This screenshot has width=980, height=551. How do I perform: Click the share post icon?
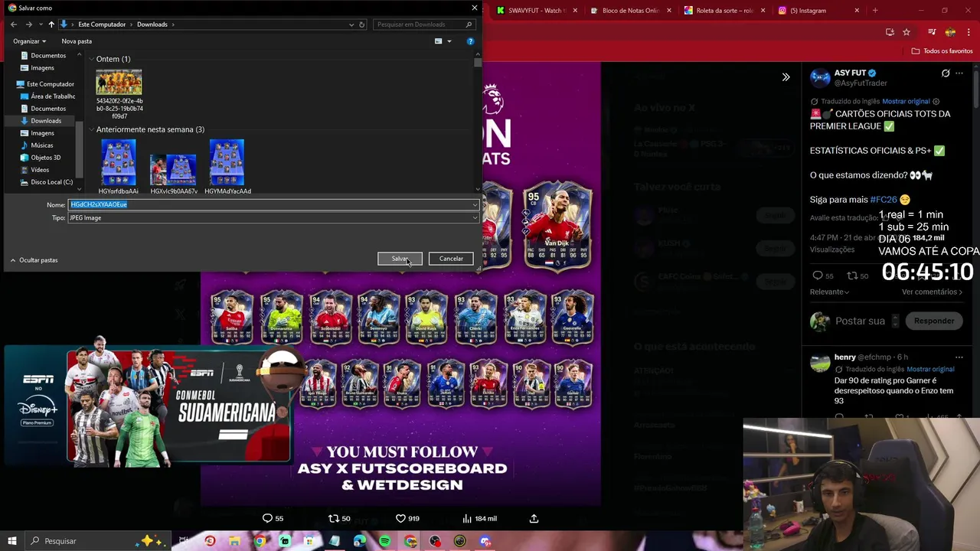(534, 519)
